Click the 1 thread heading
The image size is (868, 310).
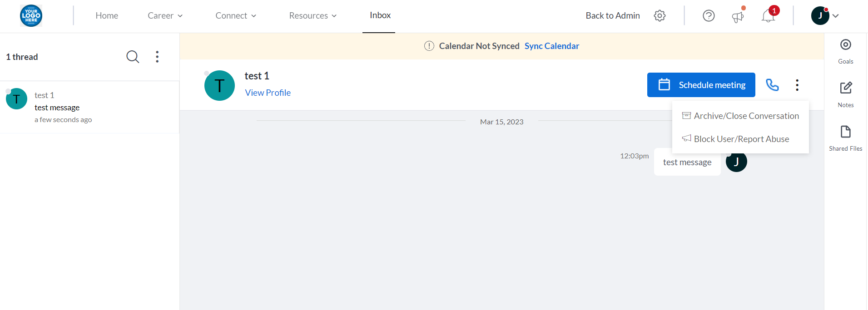22,57
